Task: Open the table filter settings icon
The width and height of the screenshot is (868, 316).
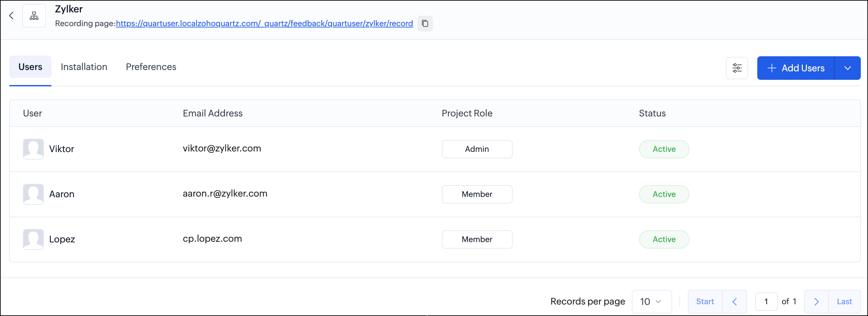Action: pyautogui.click(x=737, y=68)
